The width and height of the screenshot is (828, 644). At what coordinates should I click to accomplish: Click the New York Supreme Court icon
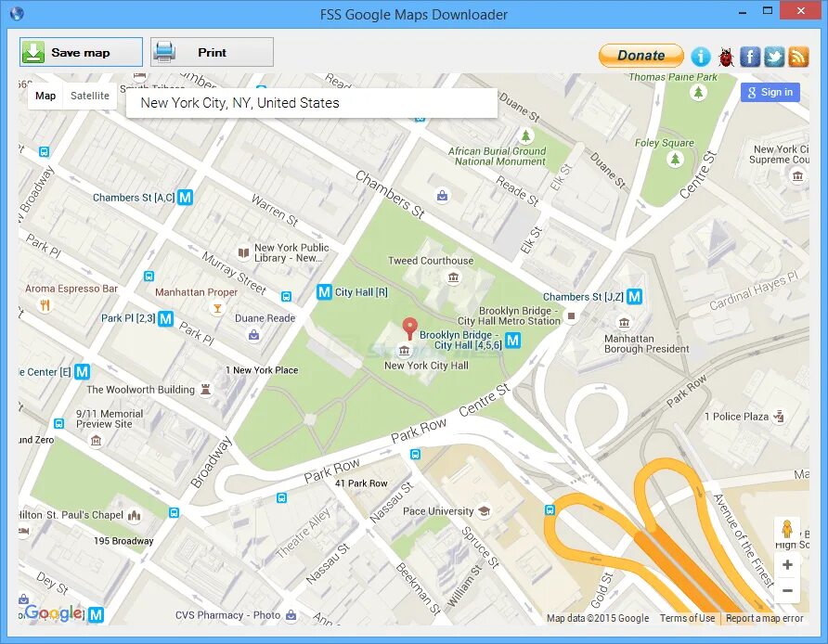tap(797, 175)
